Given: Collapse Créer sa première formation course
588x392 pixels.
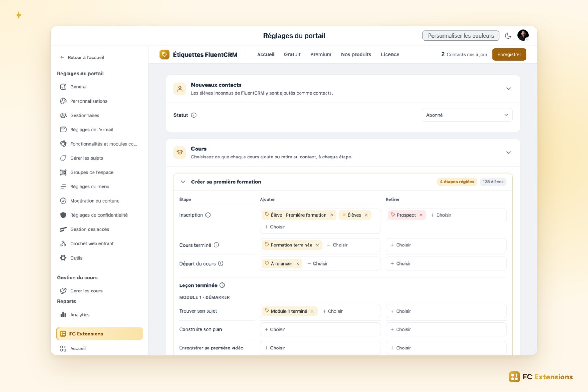Looking at the screenshot, I should point(183,182).
